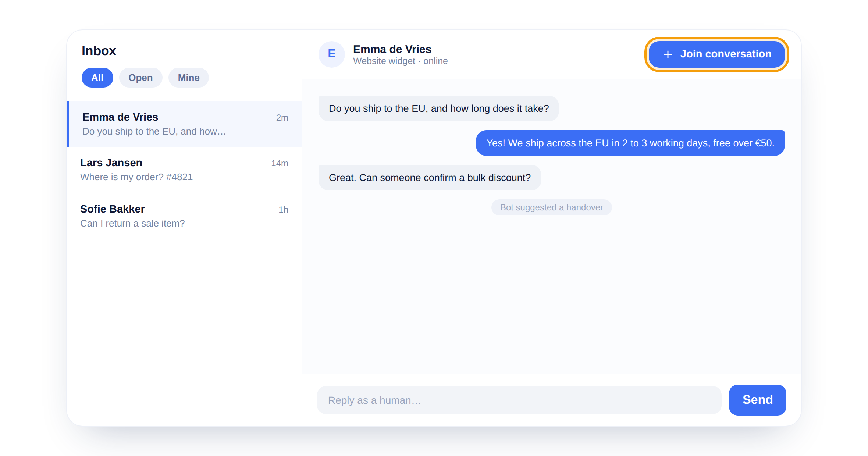The image size is (868, 456).
Task: Click the blue bot reply about shipping days
Action: click(x=630, y=143)
